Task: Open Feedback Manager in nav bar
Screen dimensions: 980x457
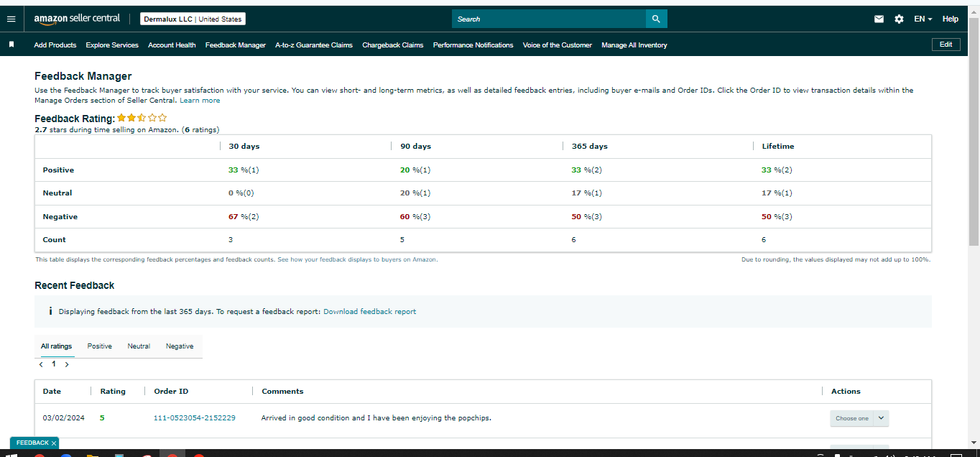Action: click(236, 45)
